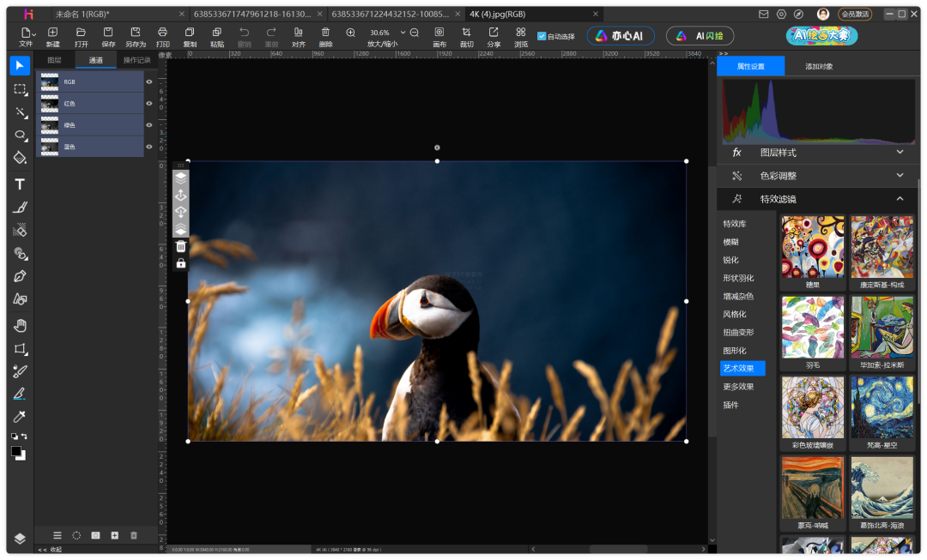Switch to the 图层 panel tab
Viewport: 927px width, 560px height.
coord(54,60)
